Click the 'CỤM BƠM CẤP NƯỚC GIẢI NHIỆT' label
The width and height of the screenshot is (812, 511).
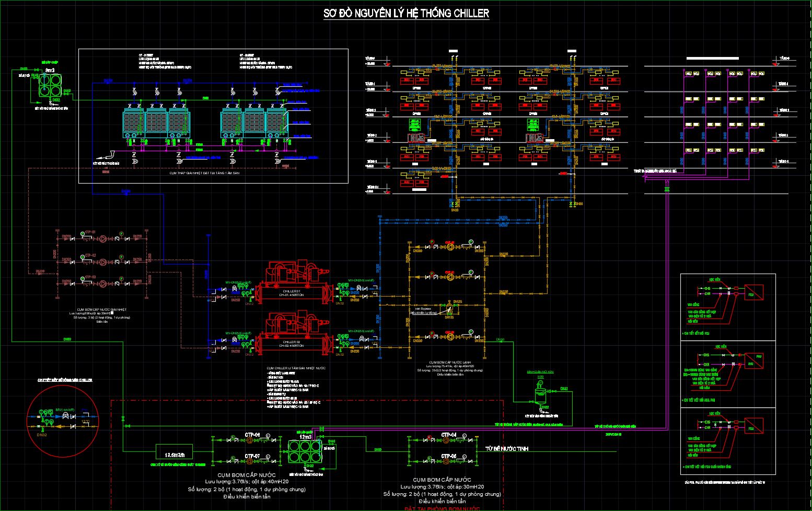point(102,310)
